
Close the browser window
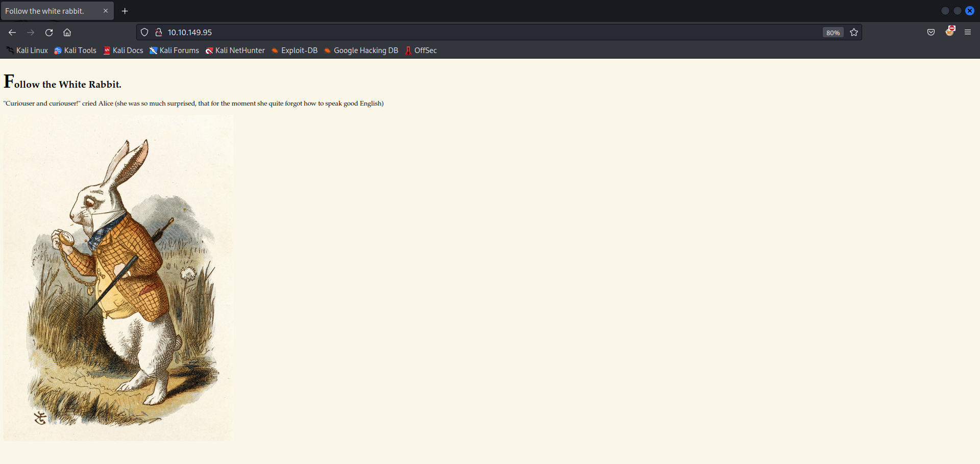click(970, 11)
